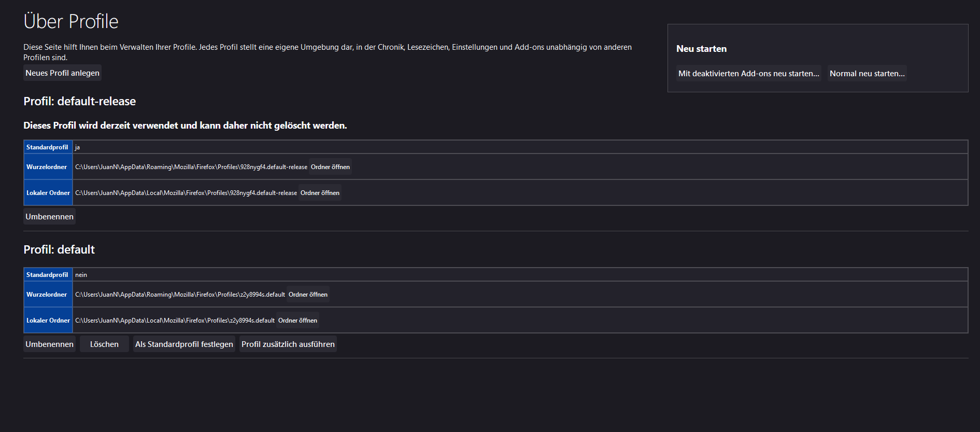Open root folder of default-release profile
Image resolution: width=980 pixels, height=432 pixels.
(x=330, y=167)
